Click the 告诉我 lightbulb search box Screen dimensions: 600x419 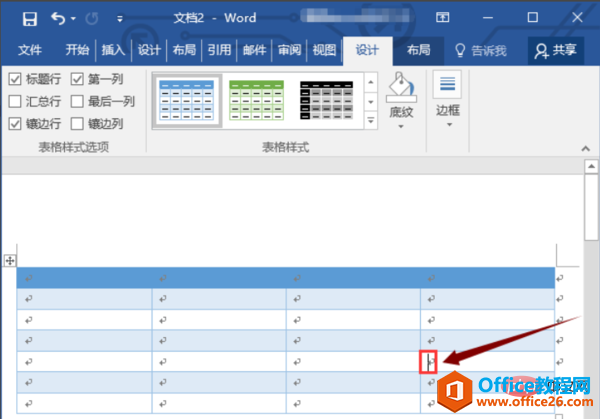pos(481,51)
